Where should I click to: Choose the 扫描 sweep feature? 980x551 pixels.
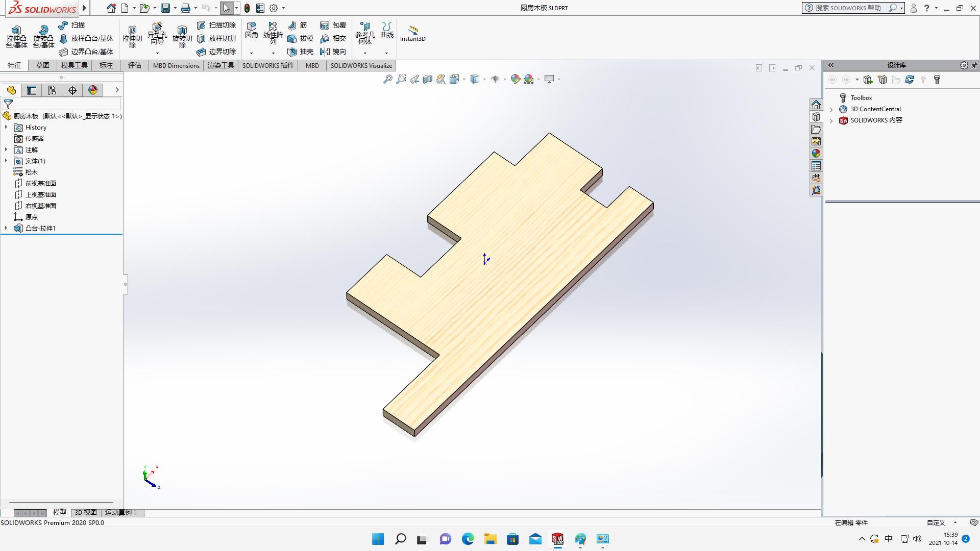[x=71, y=25]
